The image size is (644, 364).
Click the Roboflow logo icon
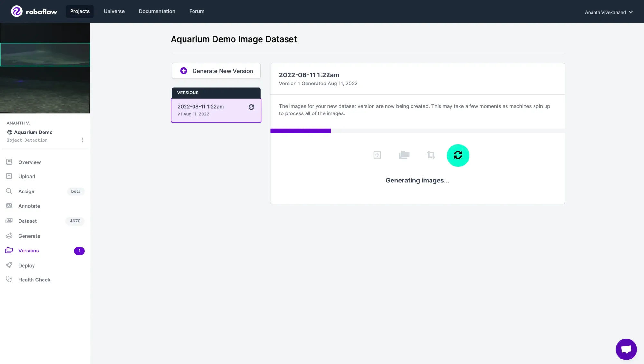coord(17,11)
